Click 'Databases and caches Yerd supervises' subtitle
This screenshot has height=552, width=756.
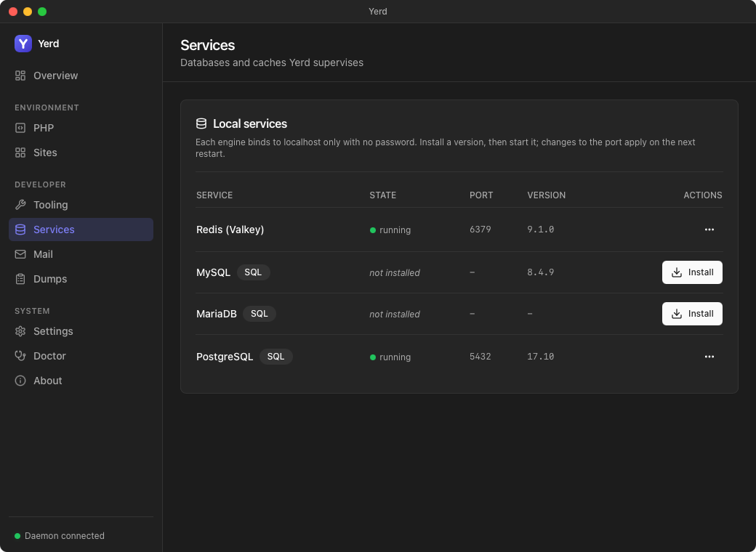pyautogui.click(x=272, y=62)
